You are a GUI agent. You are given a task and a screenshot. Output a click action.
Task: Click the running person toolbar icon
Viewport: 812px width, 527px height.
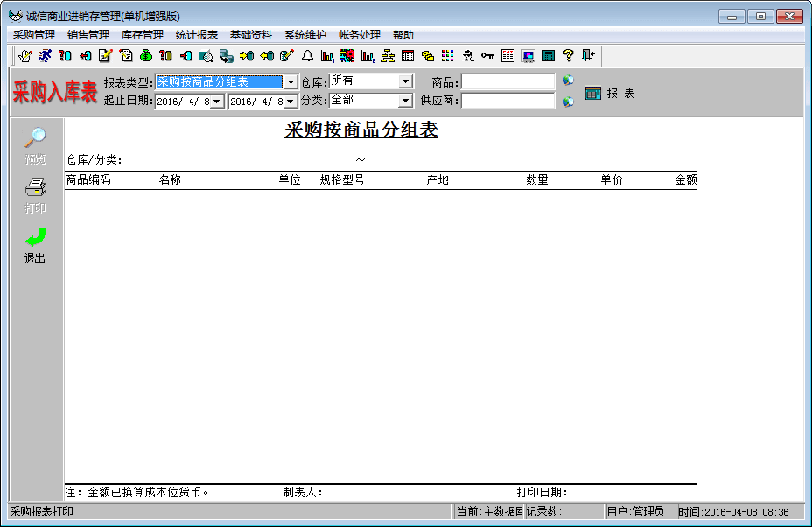pyautogui.click(x=45, y=56)
